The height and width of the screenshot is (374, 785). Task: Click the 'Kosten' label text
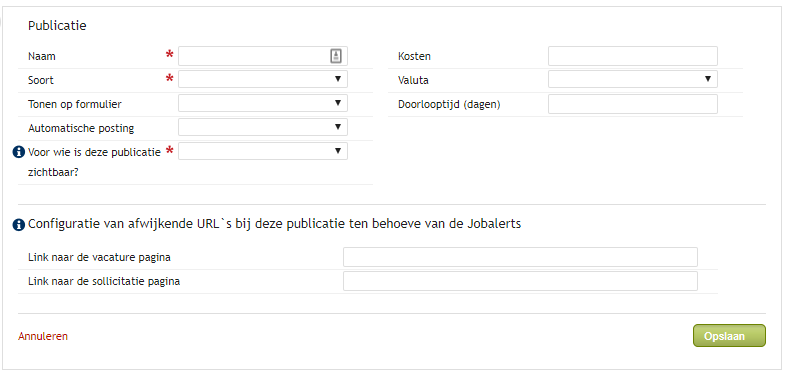coord(414,57)
